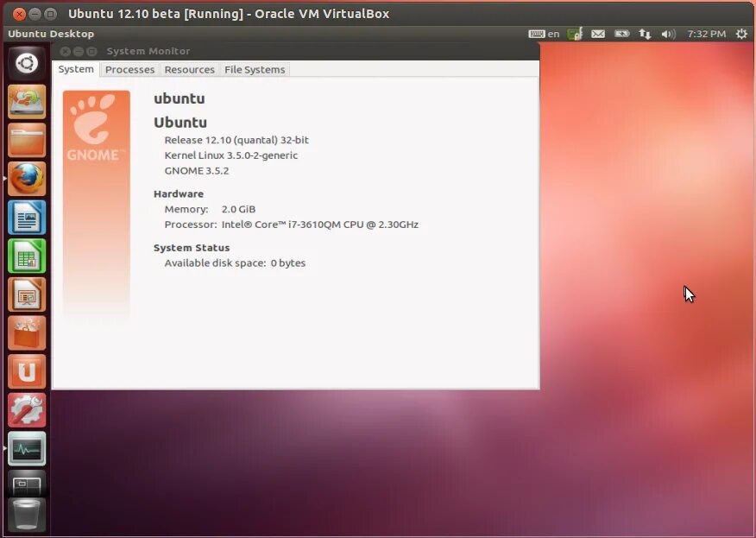
Task: Maximize the VirtualBox window
Action: coord(50,14)
